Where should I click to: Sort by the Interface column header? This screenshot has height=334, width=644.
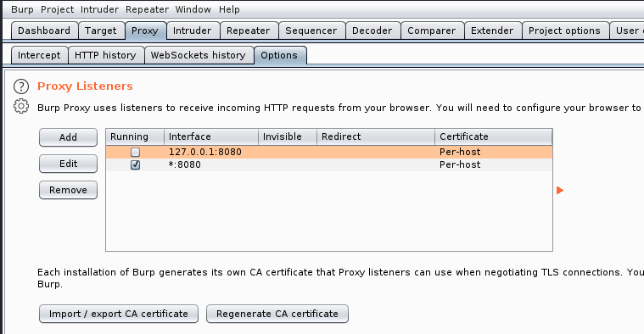click(x=211, y=136)
